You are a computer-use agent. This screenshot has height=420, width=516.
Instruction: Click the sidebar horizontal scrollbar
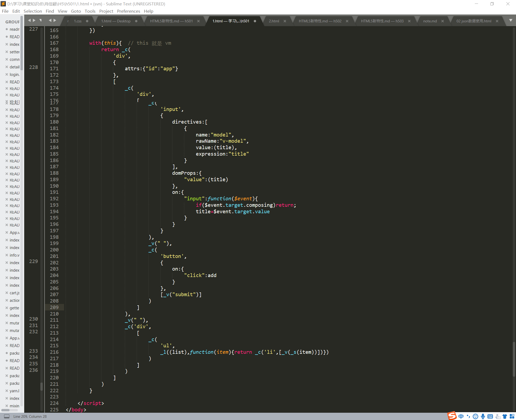5,410
